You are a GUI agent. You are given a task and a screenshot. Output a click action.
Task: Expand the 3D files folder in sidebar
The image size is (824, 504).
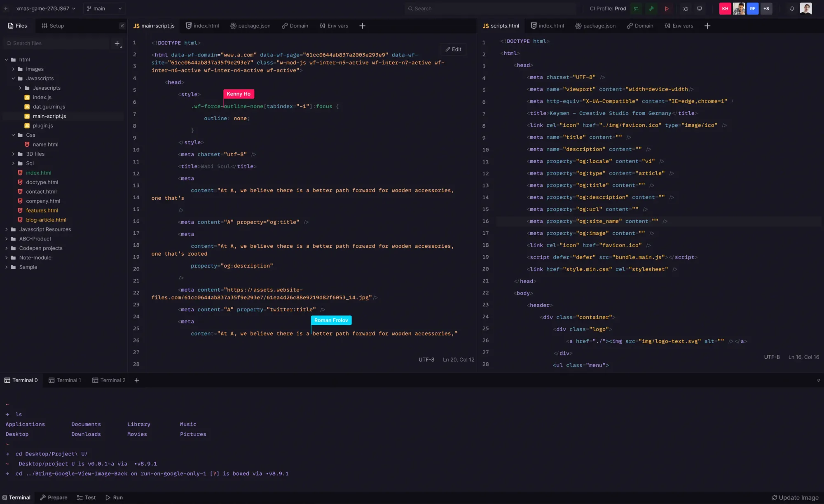13,154
